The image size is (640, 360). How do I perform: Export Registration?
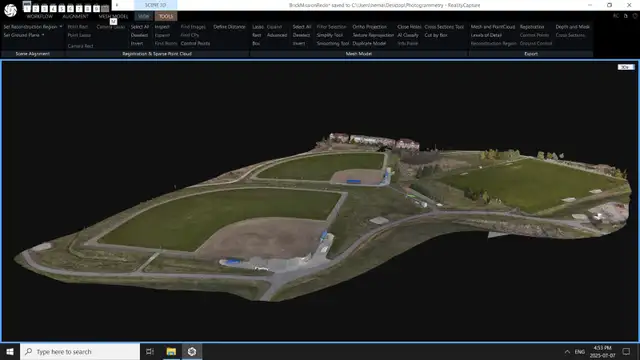tap(532, 27)
